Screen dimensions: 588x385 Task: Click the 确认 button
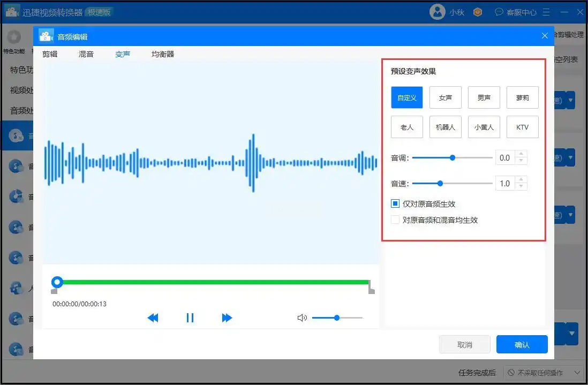pyautogui.click(x=522, y=345)
